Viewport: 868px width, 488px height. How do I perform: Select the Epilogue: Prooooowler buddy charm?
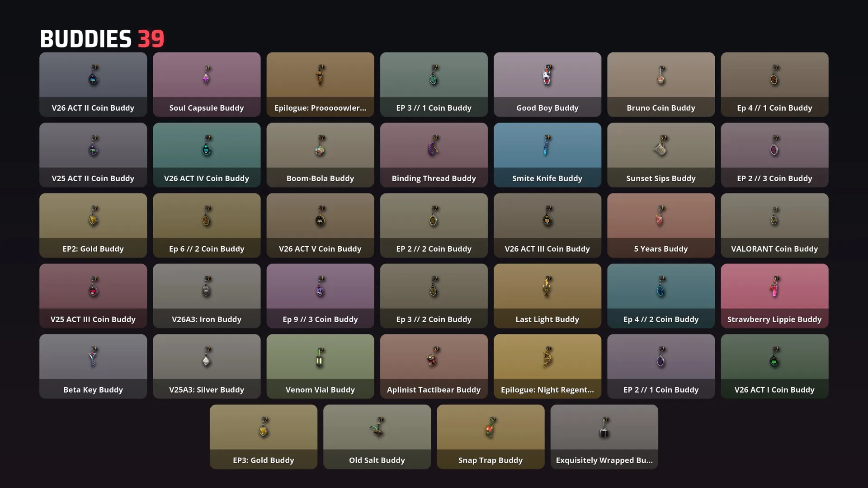[x=320, y=75]
